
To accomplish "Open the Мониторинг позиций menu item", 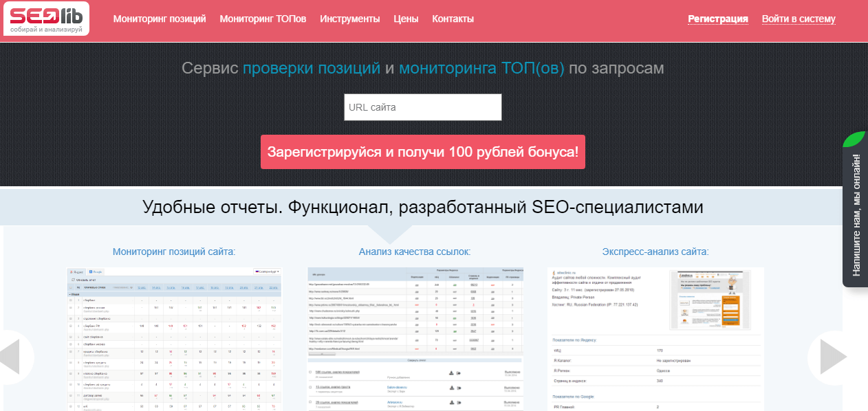I will [x=160, y=19].
